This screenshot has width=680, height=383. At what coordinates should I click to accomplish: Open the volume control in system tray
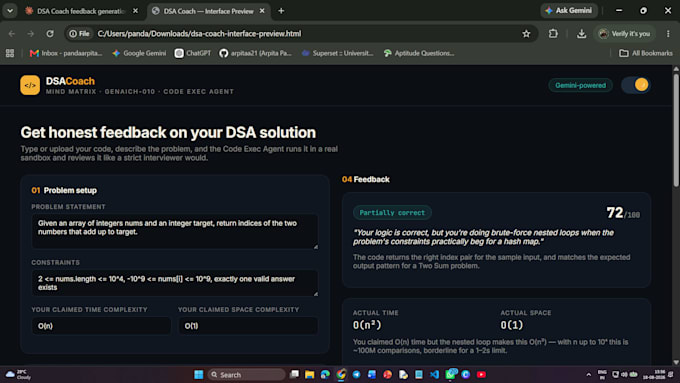[x=624, y=374]
